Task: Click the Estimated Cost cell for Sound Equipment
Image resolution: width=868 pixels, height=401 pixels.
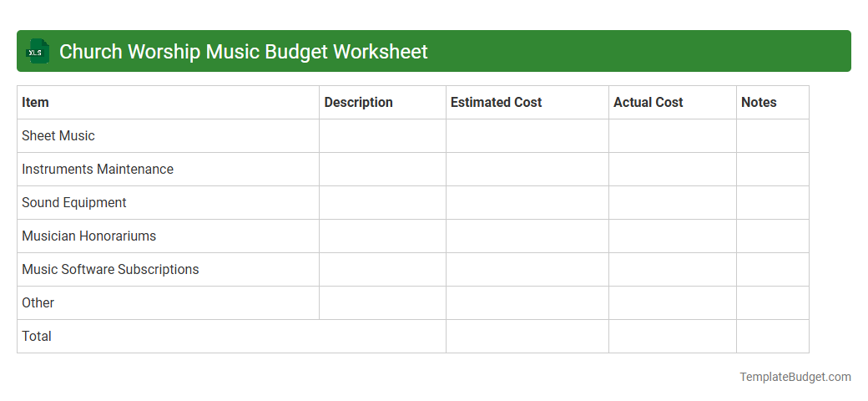Action: point(527,203)
